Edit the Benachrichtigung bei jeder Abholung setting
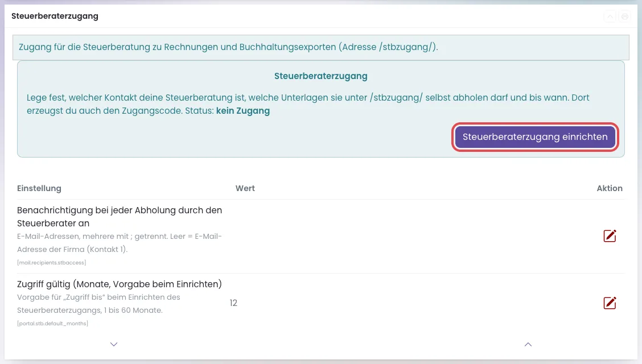 coord(610,236)
